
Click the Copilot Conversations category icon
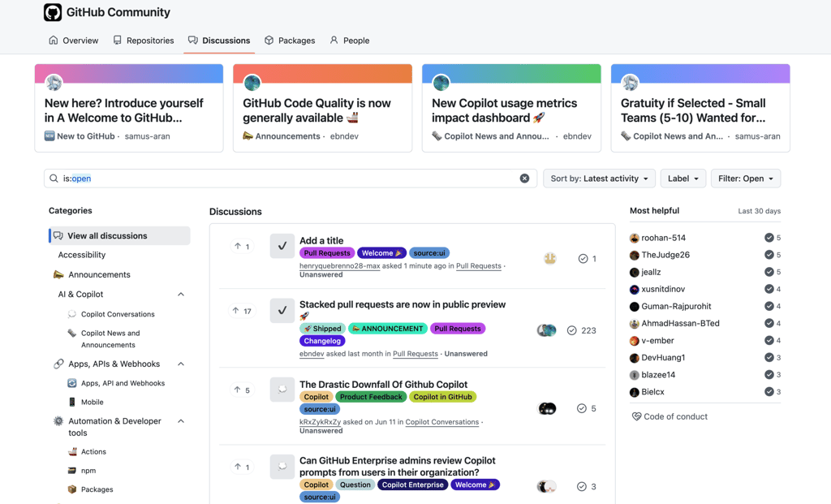pos(72,314)
